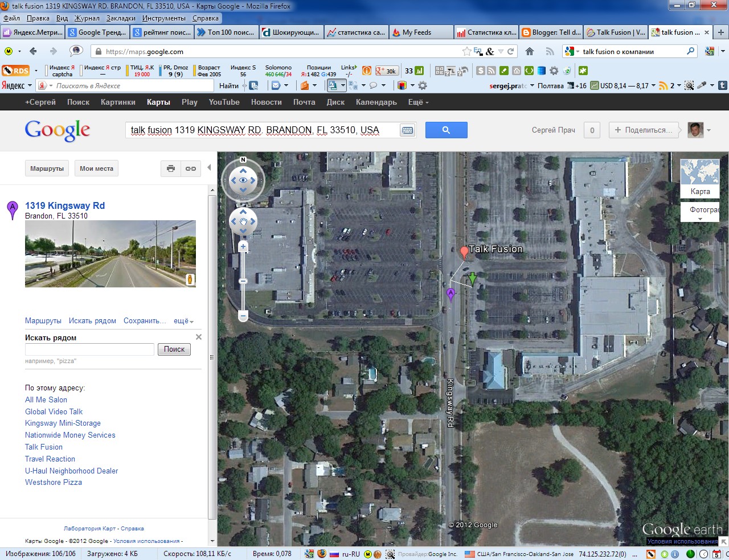
Task: Click the red Talk Fusion map pin
Action: pyautogui.click(x=464, y=252)
